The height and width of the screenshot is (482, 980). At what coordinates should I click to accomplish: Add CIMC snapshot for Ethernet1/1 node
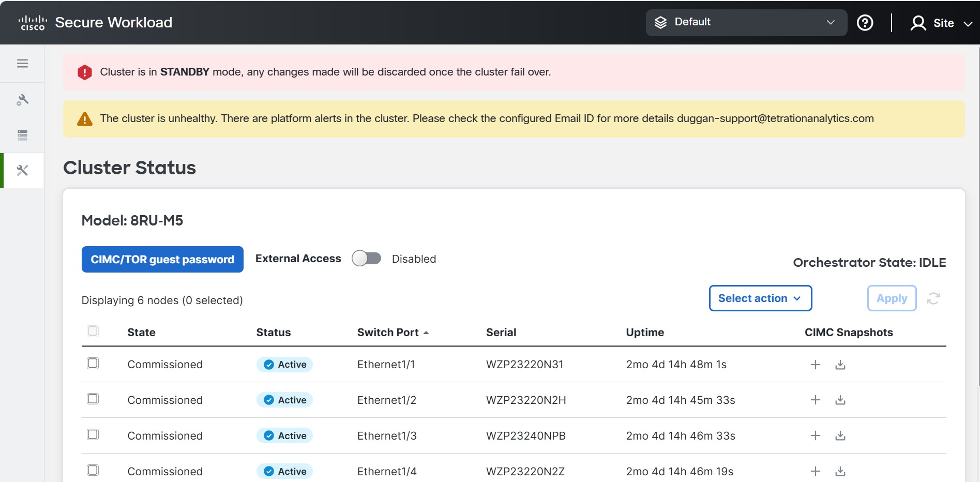point(815,365)
